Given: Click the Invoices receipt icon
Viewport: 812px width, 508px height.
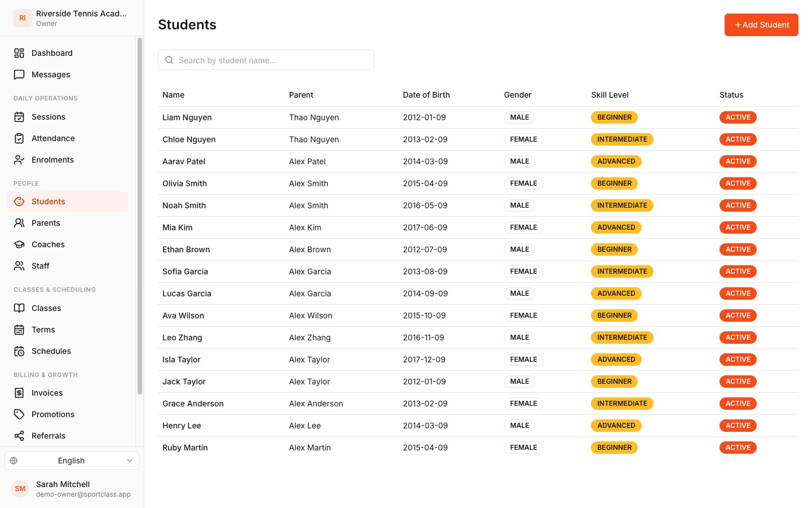Looking at the screenshot, I should coord(19,393).
